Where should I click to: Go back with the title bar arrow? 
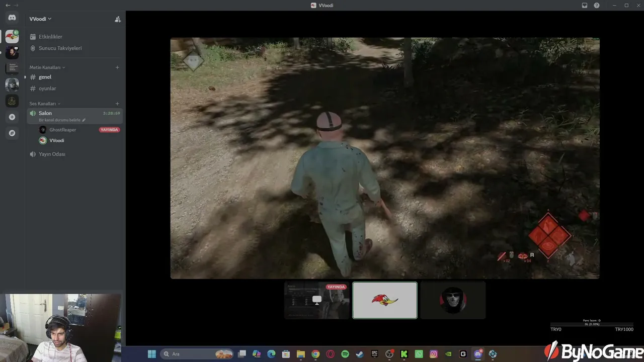pyautogui.click(x=8, y=5)
